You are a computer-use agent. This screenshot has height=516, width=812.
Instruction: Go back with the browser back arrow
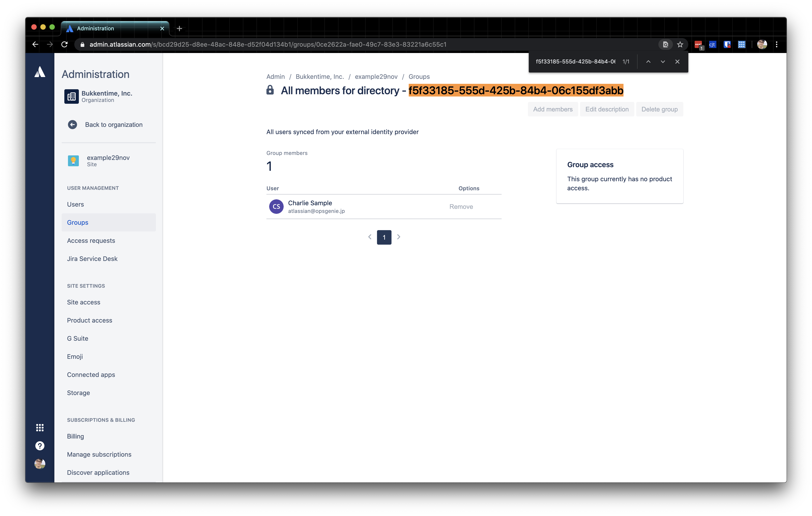tap(35, 44)
